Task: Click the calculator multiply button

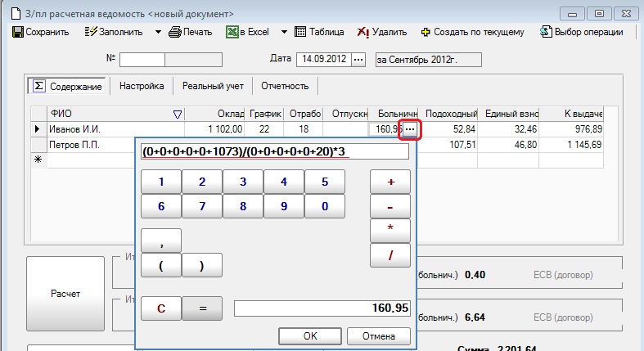Action: point(390,231)
